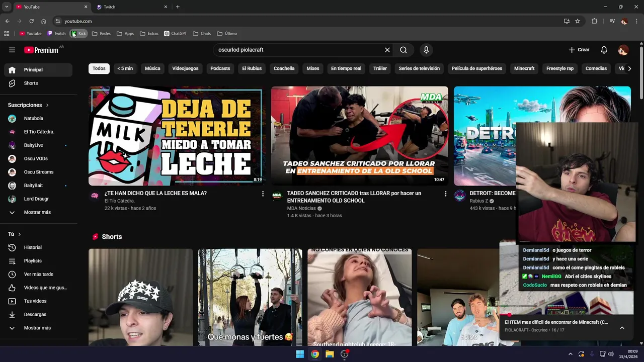Select the Podcasts filter chip
The image size is (644, 362).
point(220,68)
